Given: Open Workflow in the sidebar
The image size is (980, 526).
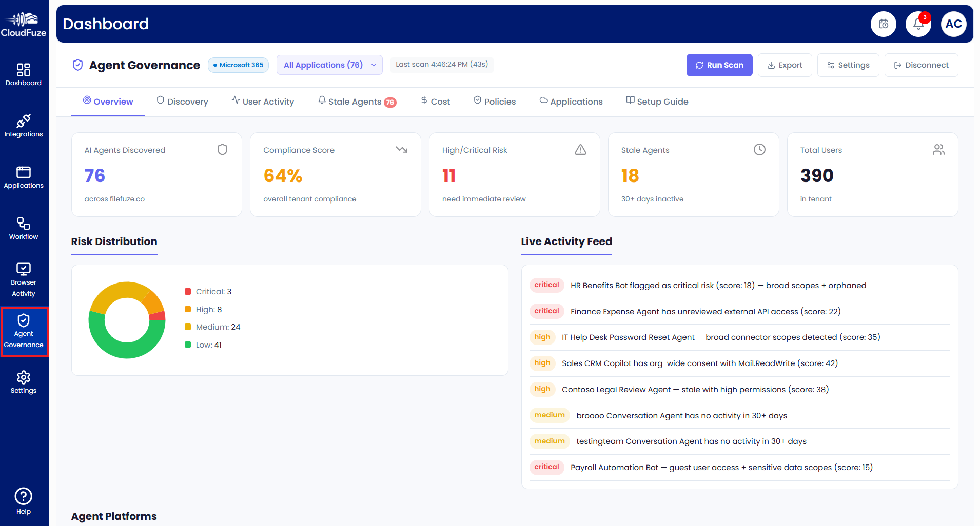Looking at the screenshot, I should 24,229.
